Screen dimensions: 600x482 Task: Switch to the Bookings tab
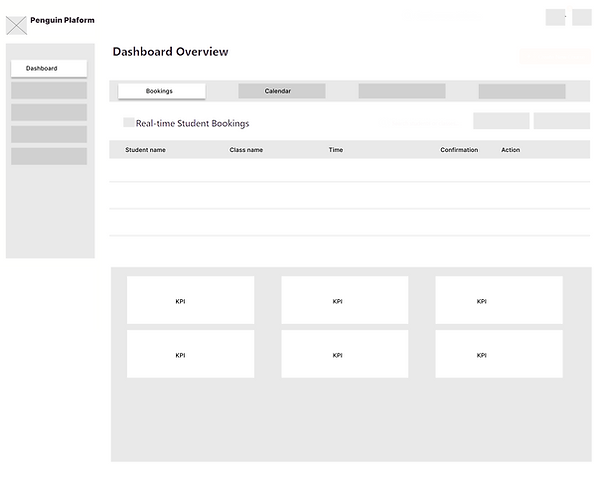[162, 91]
